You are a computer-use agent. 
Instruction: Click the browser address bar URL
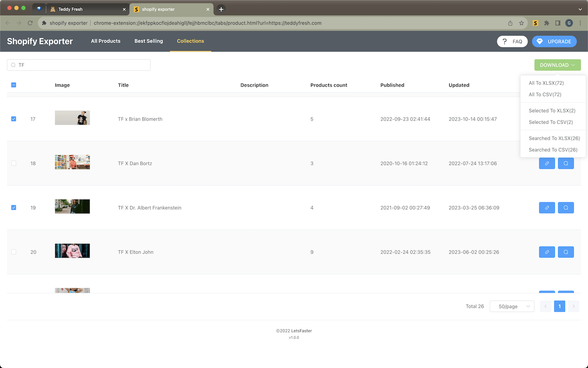[x=208, y=23]
